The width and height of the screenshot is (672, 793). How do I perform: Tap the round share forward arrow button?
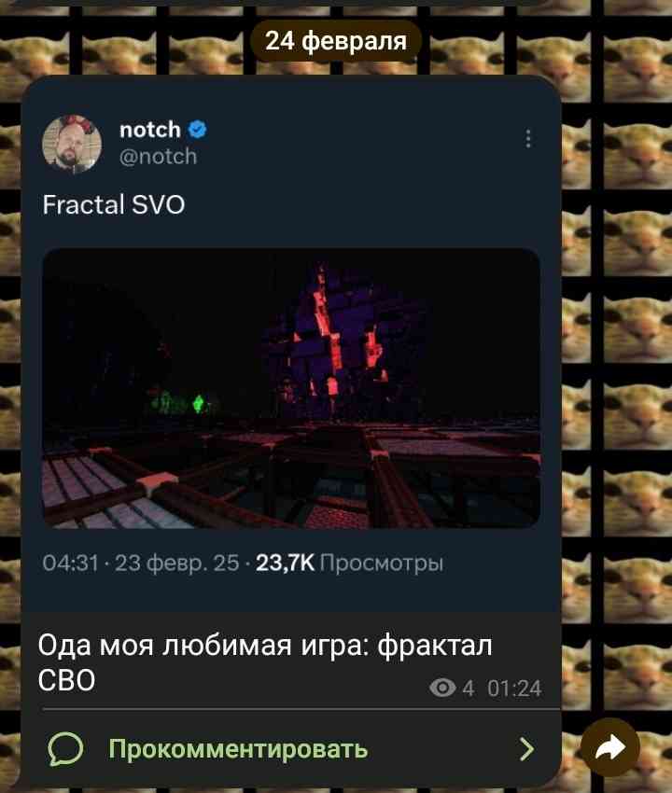[x=610, y=747]
